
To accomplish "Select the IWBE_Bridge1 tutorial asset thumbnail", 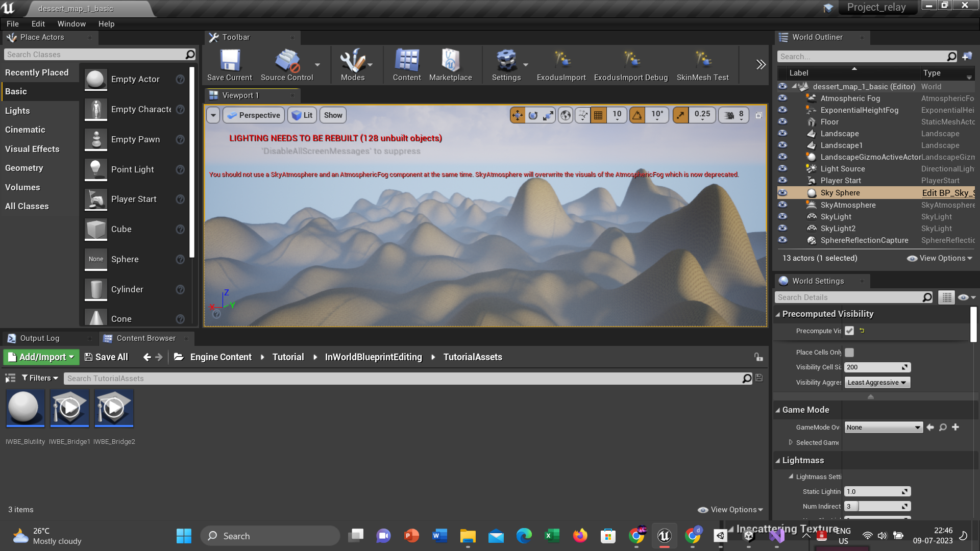I will tap(69, 408).
